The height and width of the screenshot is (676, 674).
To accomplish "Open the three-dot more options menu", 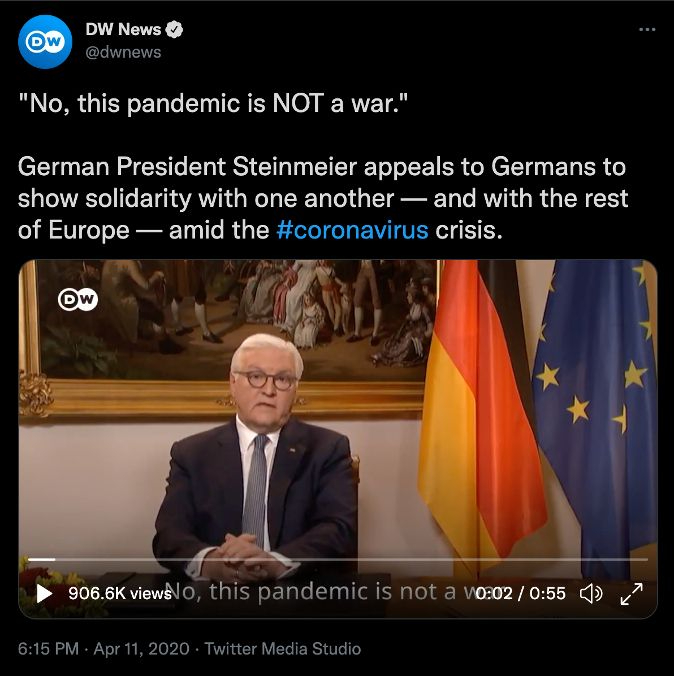I will pos(647,29).
